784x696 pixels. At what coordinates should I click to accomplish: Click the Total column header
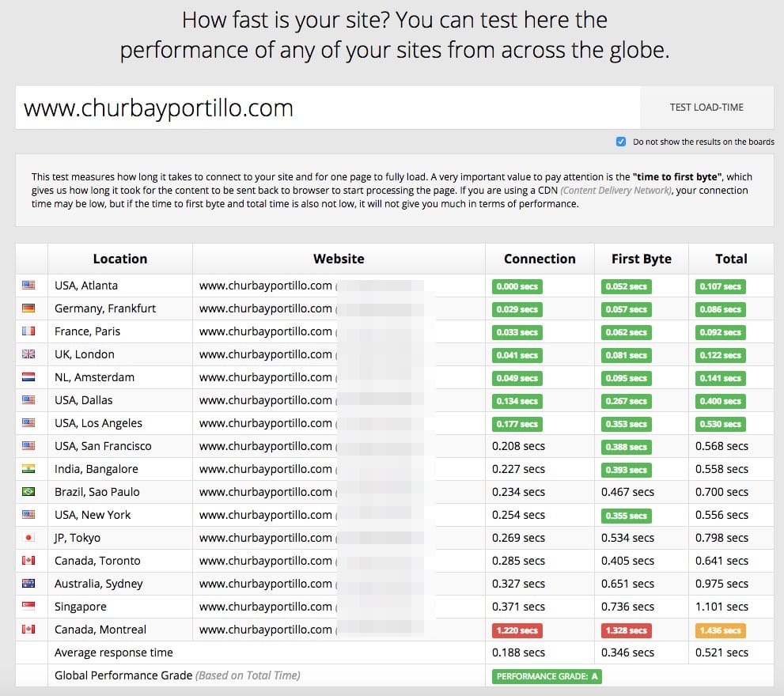[x=730, y=259]
